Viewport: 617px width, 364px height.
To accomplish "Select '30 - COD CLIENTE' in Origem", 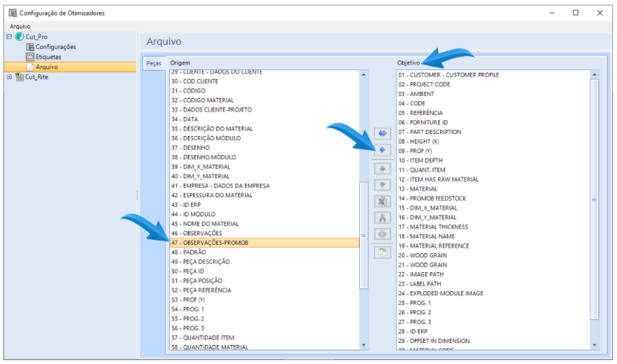I will tap(265, 81).
